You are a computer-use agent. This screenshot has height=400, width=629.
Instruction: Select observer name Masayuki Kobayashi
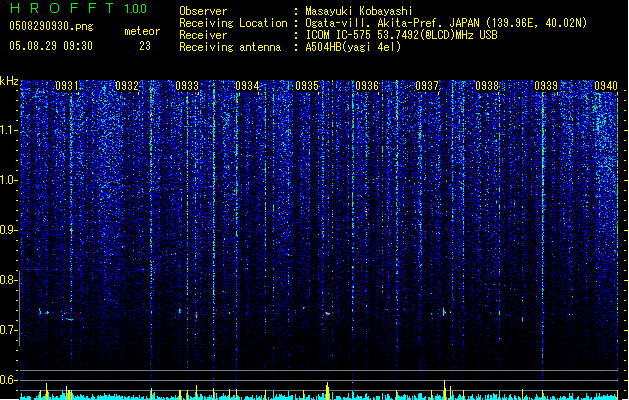point(359,11)
